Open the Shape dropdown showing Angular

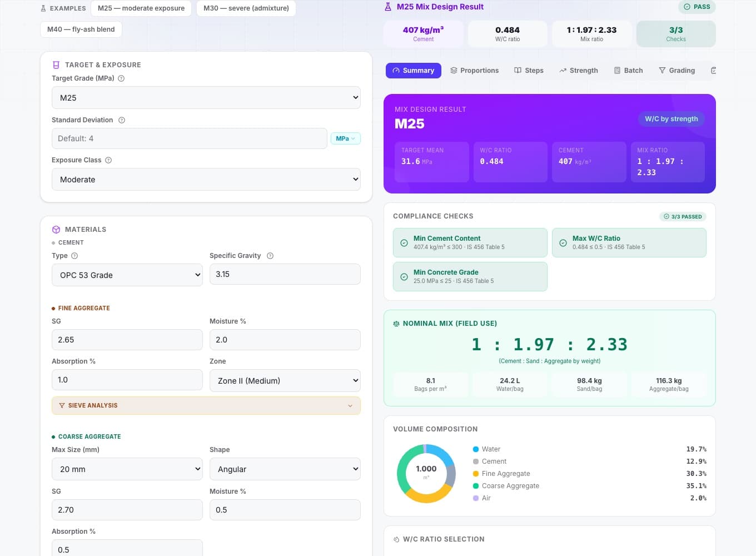[285, 469]
